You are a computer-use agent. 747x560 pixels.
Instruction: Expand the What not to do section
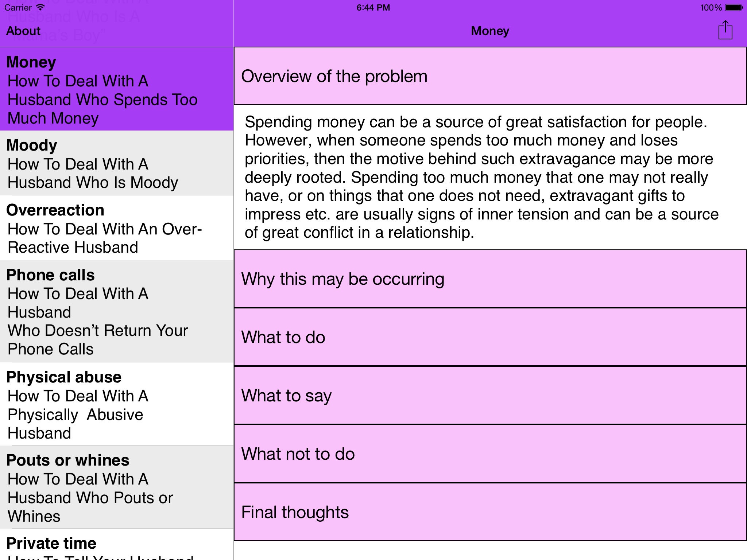click(x=490, y=454)
